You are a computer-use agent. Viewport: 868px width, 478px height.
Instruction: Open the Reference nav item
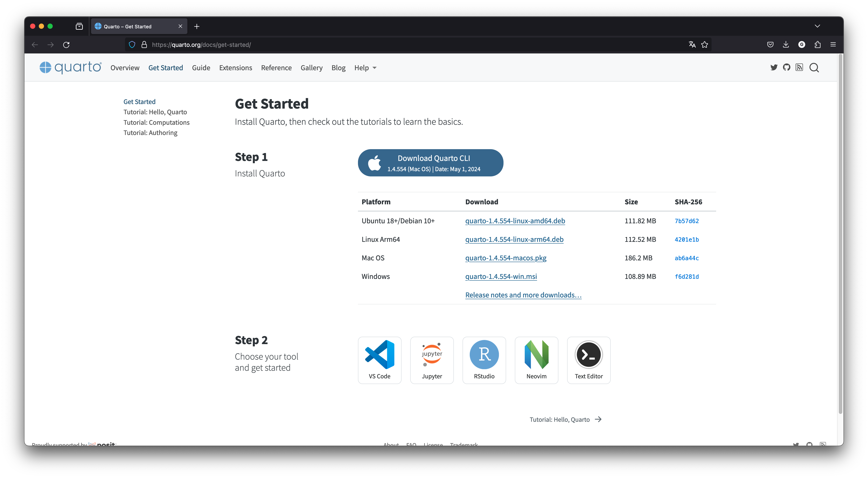(276, 68)
